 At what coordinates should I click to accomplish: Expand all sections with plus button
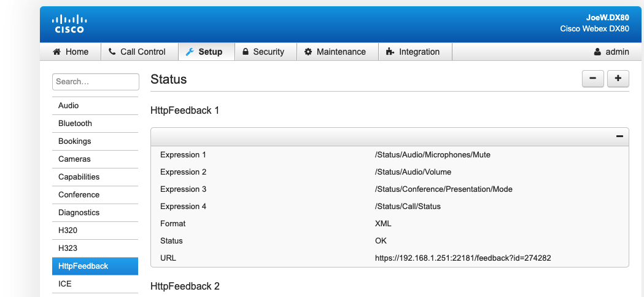point(618,79)
